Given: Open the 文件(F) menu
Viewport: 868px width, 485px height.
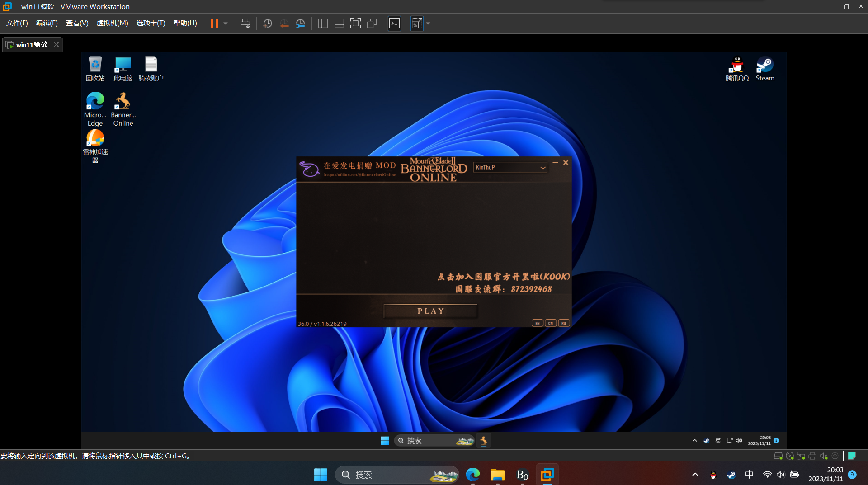Looking at the screenshot, I should tap(17, 23).
